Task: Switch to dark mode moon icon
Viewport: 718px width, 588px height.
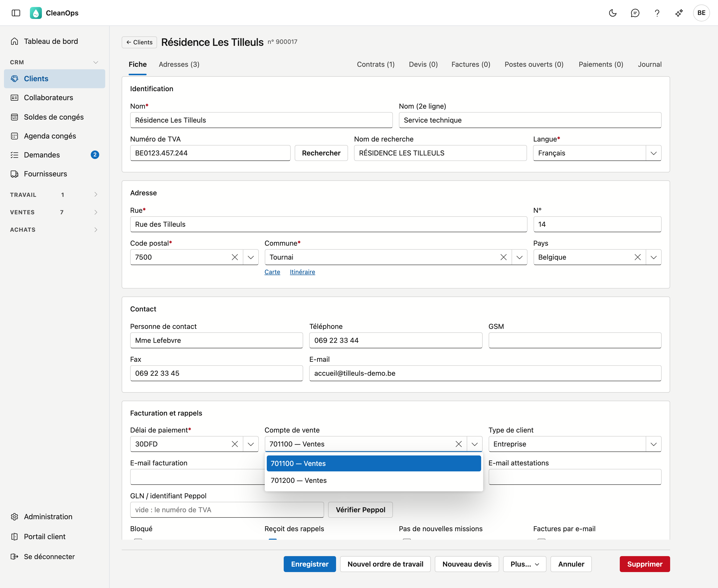Action: [x=613, y=13]
